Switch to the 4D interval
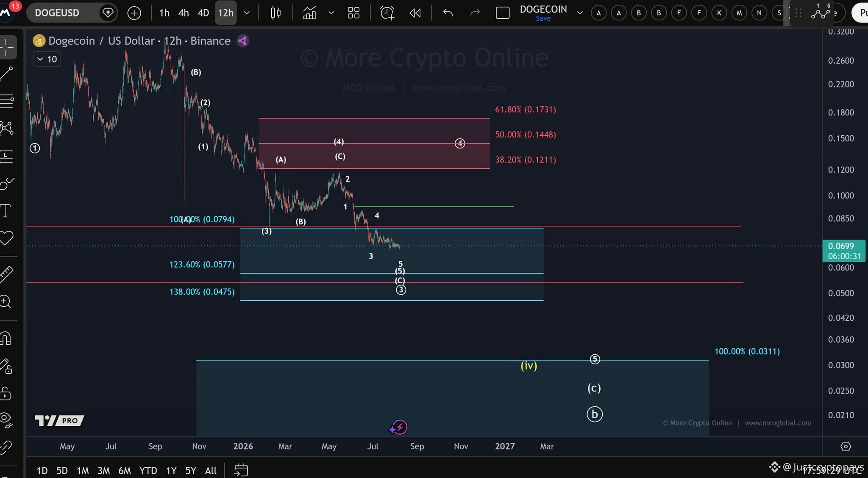Viewport: 868px width, 478px height. click(x=203, y=13)
